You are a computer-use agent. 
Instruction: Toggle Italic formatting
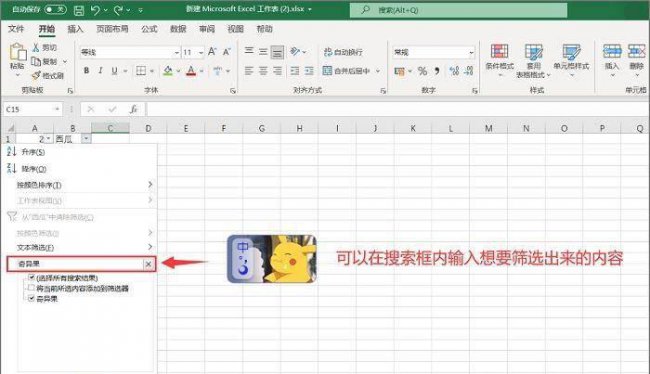(x=100, y=71)
